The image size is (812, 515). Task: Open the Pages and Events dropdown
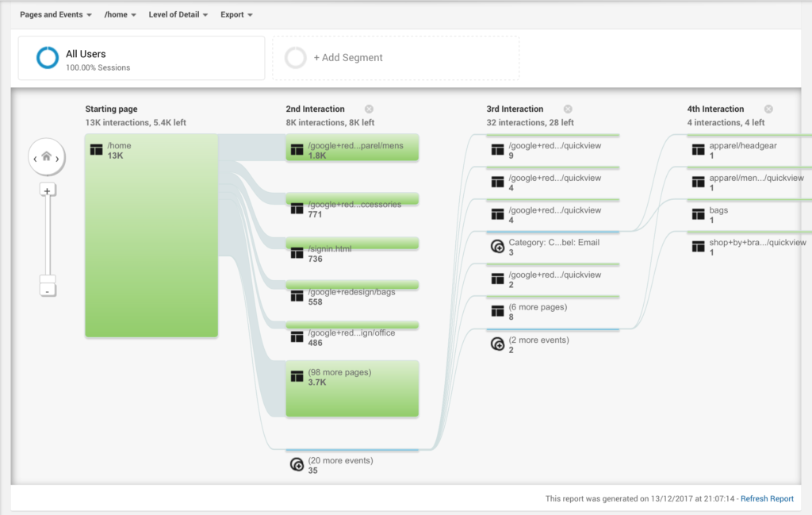[56, 14]
